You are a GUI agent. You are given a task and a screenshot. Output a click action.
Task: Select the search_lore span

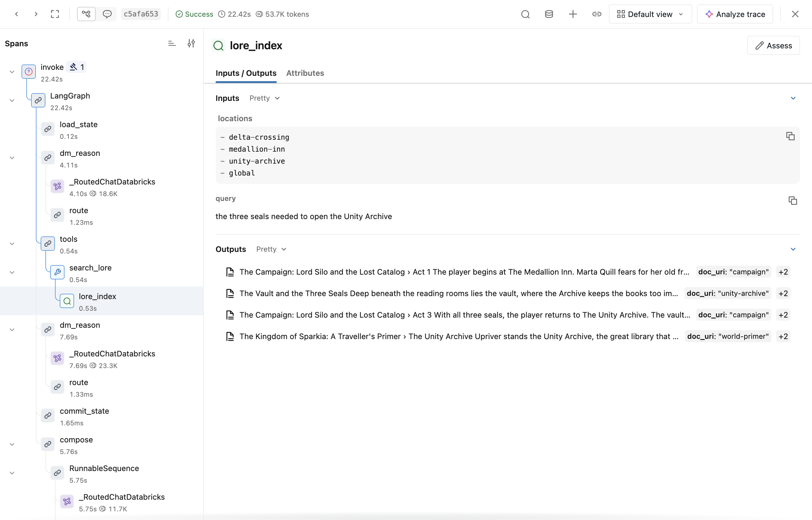coord(101,273)
